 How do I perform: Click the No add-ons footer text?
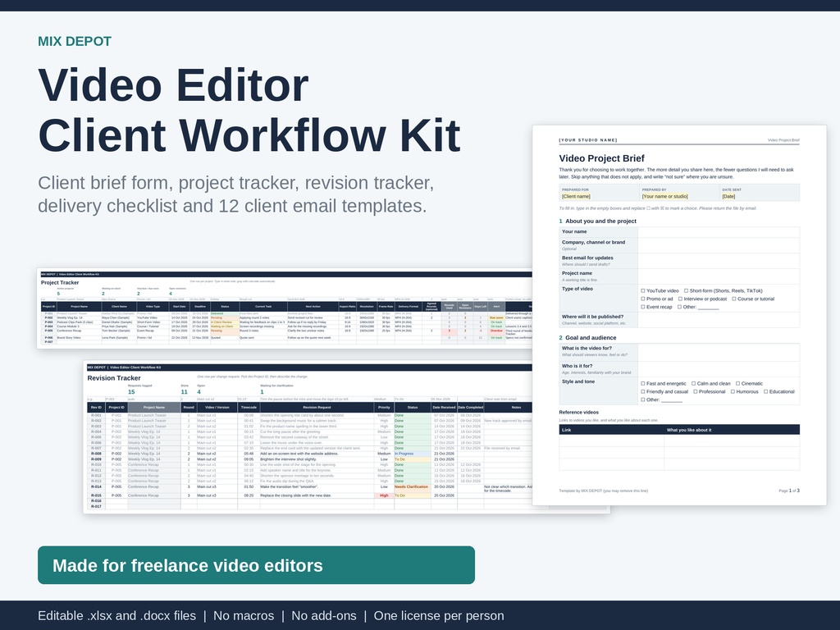[x=324, y=616]
